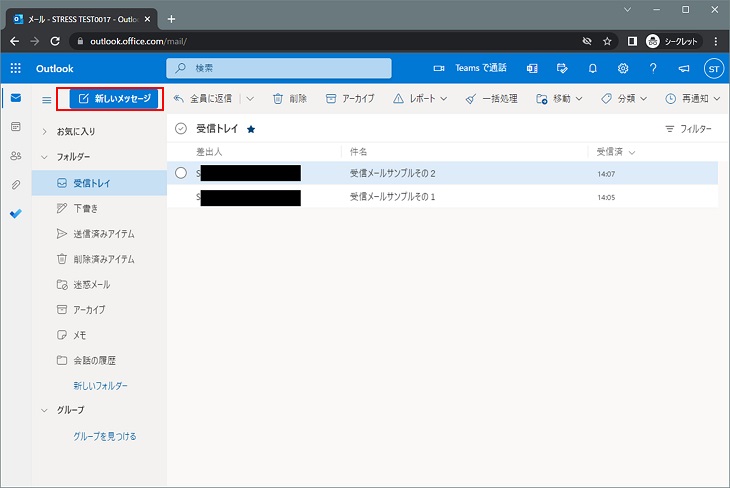Click シークレット incognito profile chip
Viewport: 730px width, 488px height.
(672, 41)
